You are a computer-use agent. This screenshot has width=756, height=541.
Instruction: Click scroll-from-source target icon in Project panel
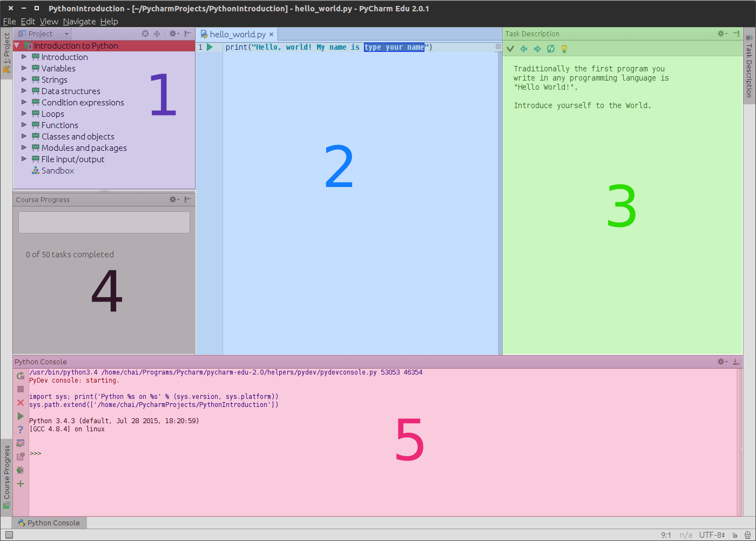145,34
